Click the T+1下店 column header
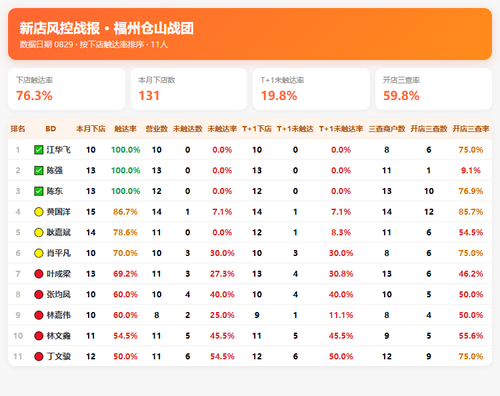500x396 pixels. point(257,129)
